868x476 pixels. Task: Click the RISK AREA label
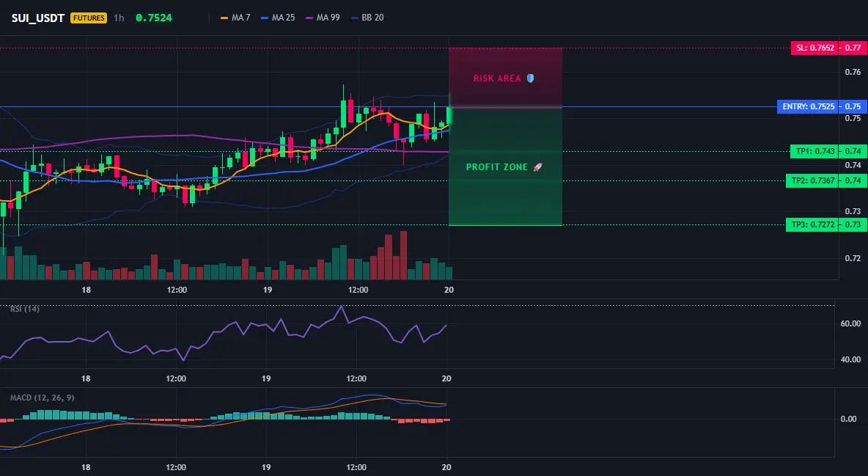point(497,78)
